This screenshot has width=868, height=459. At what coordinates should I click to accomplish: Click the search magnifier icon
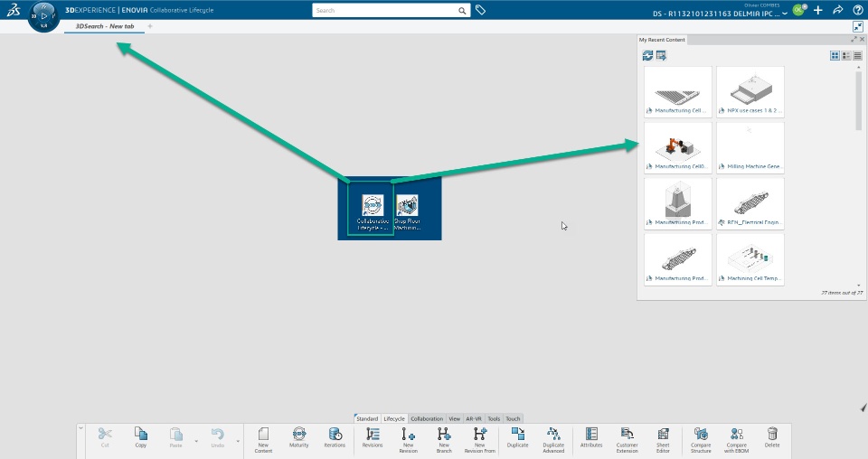pyautogui.click(x=462, y=11)
